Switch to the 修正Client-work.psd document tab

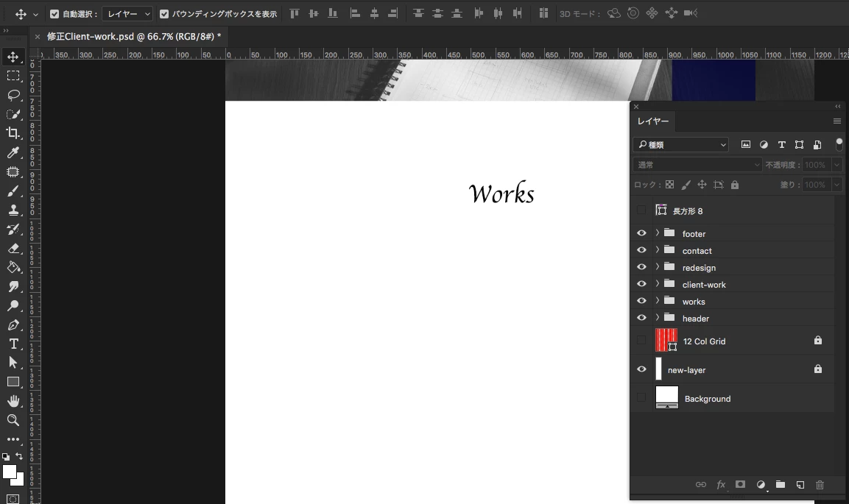point(134,37)
